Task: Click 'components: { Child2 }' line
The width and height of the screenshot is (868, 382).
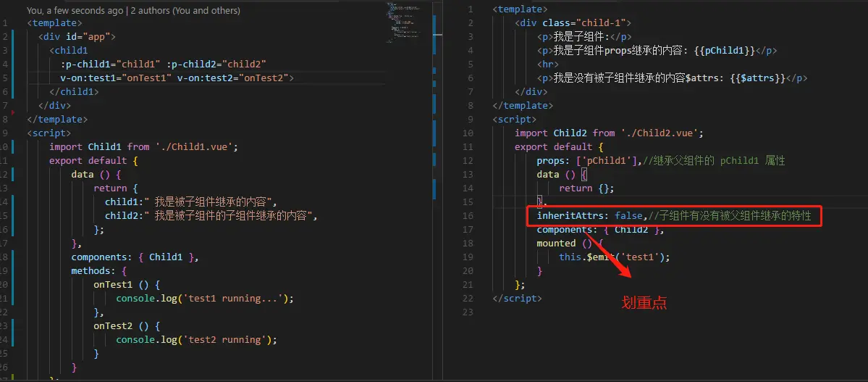Action: [x=601, y=230]
